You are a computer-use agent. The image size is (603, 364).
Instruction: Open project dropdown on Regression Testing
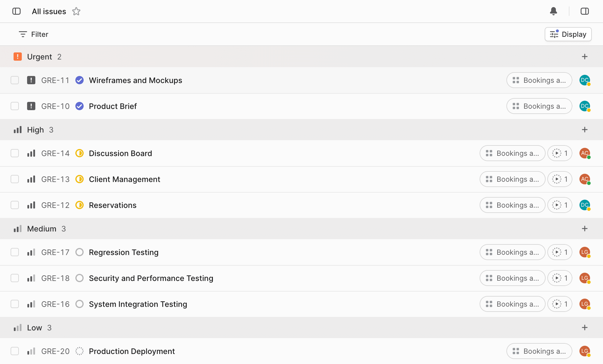click(512, 252)
